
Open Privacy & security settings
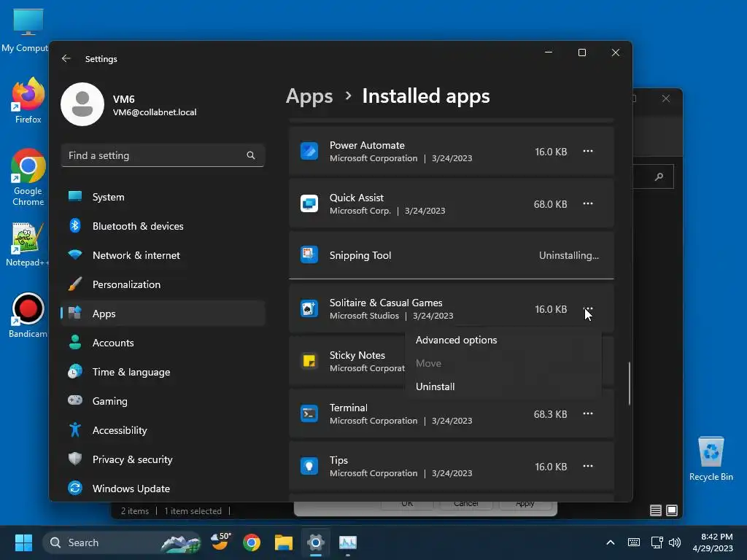[x=163, y=459]
